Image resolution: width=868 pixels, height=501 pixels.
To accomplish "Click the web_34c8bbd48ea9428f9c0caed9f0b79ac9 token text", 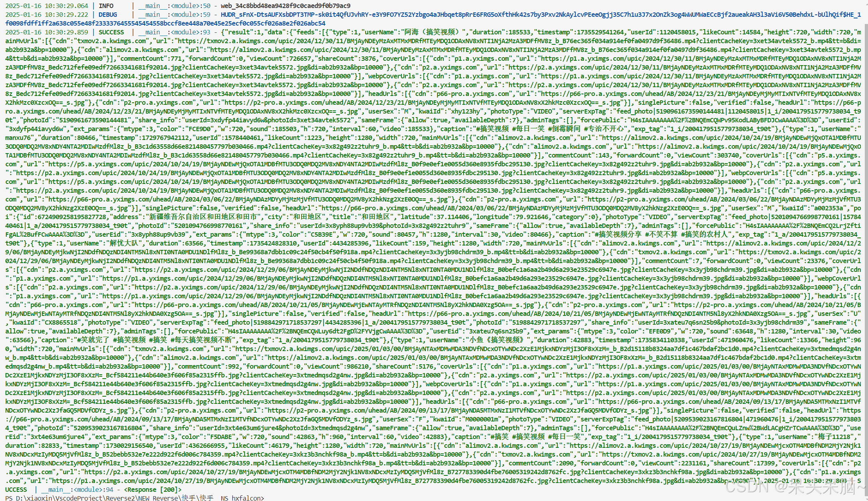I will pyautogui.click(x=286, y=6).
